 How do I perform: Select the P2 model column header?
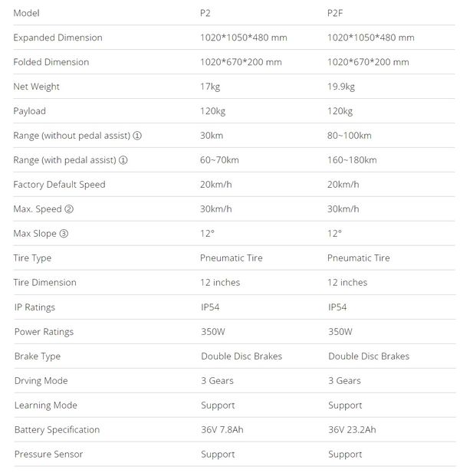click(205, 13)
